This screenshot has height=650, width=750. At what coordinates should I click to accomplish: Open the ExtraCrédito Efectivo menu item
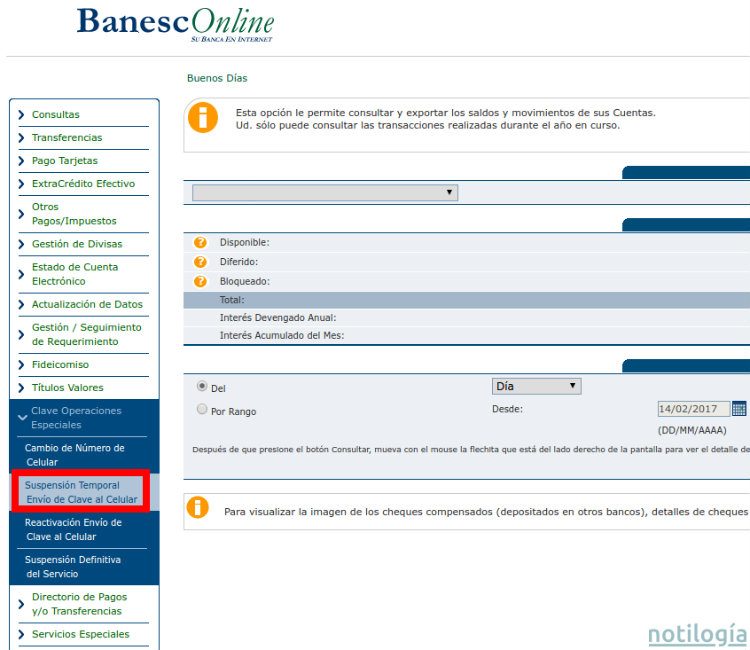pyautogui.click(x=83, y=184)
